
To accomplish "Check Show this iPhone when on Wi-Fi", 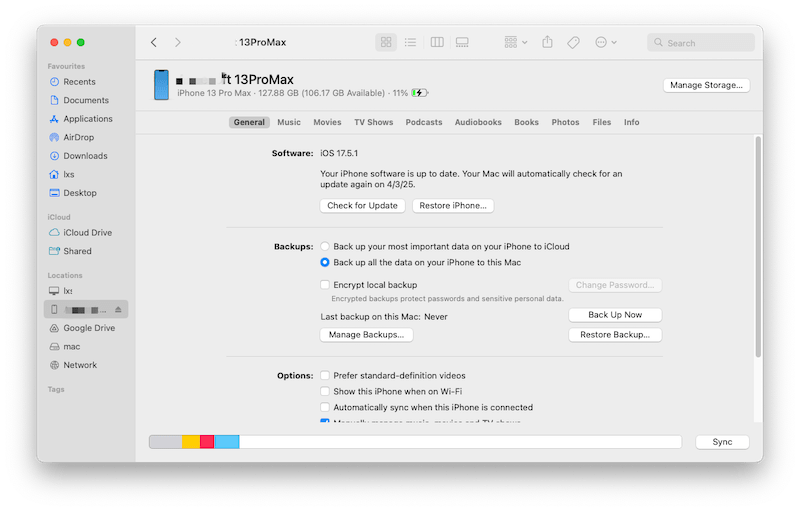I will [x=325, y=392].
